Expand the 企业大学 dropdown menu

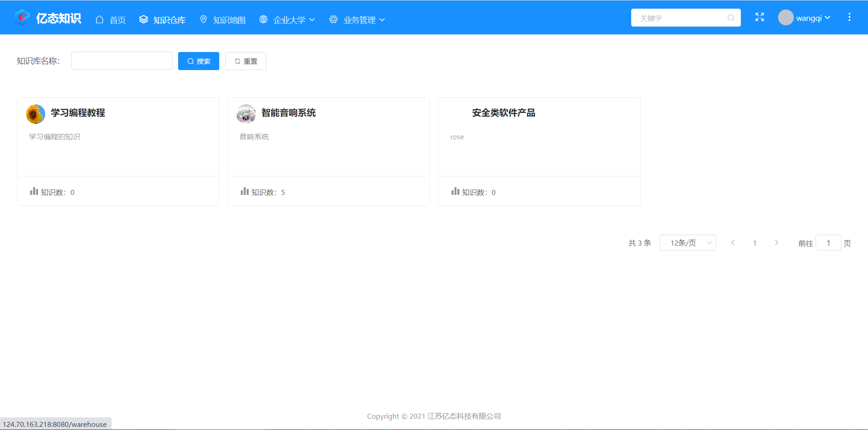coord(288,20)
